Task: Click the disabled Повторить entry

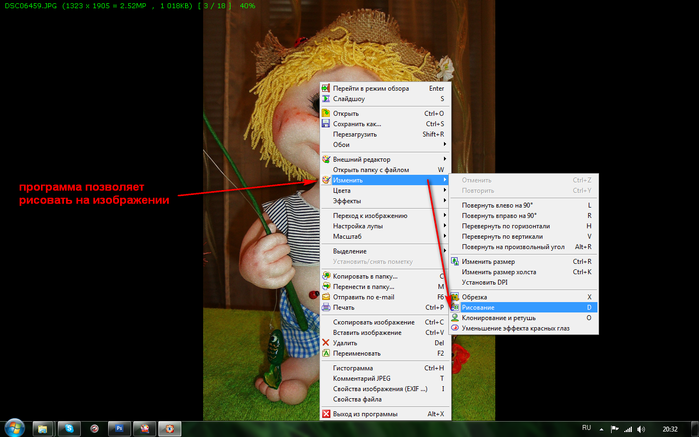Action: 524,190
